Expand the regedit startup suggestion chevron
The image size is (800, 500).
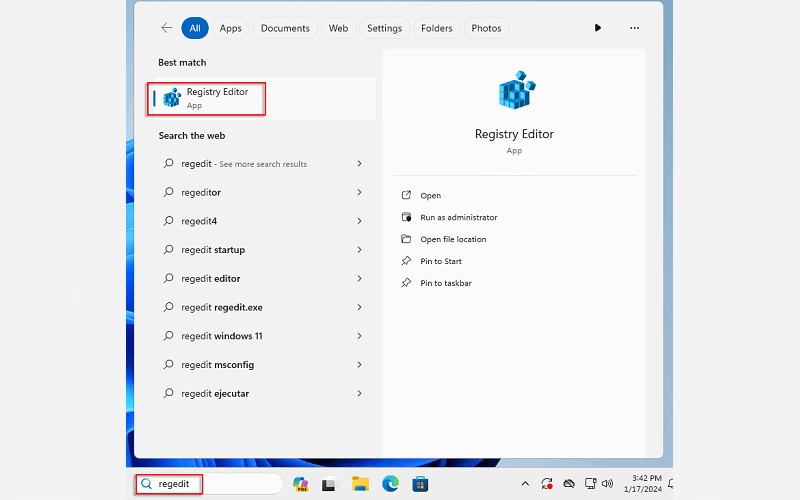click(x=359, y=249)
